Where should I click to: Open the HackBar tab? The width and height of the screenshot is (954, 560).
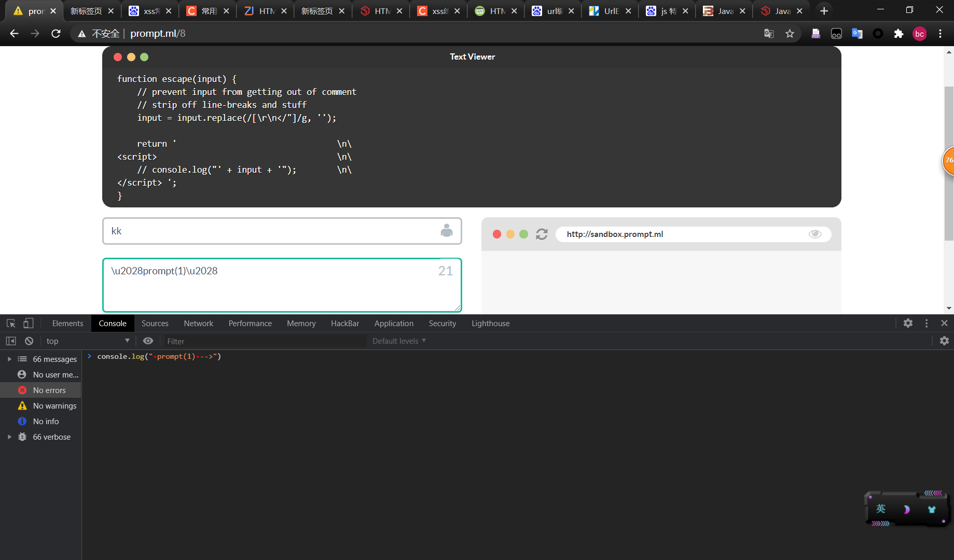(345, 324)
